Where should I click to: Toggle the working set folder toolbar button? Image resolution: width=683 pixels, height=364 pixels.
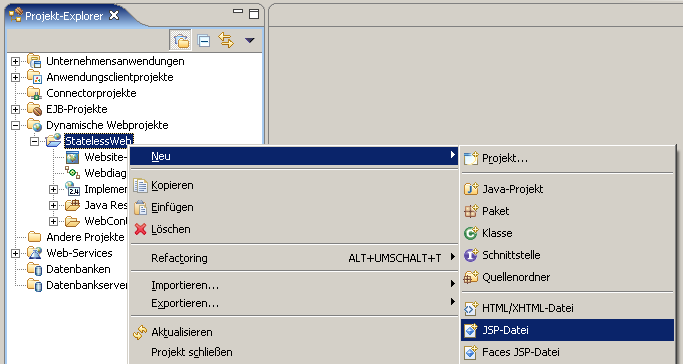[181, 40]
